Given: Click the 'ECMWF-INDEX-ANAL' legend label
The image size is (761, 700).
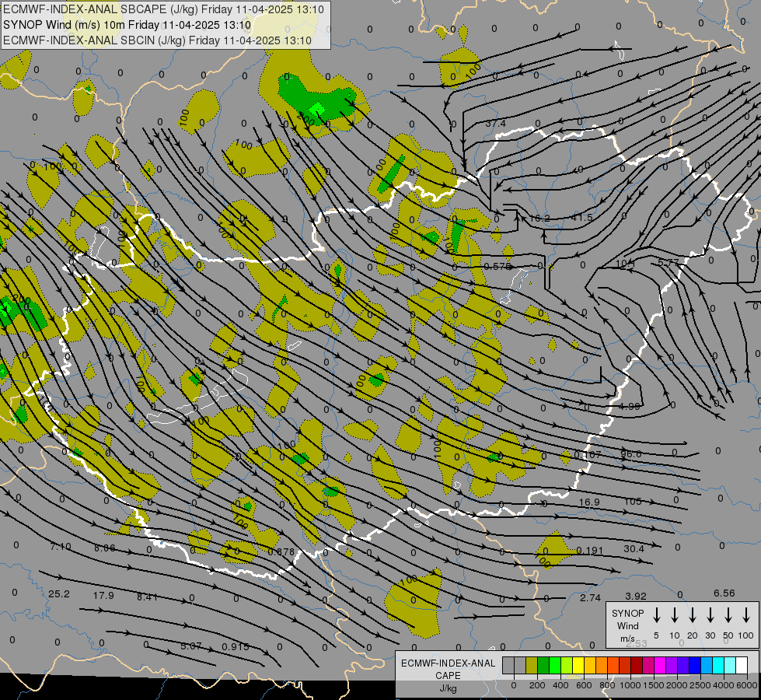Looking at the screenshot, I should click(449, 663).
